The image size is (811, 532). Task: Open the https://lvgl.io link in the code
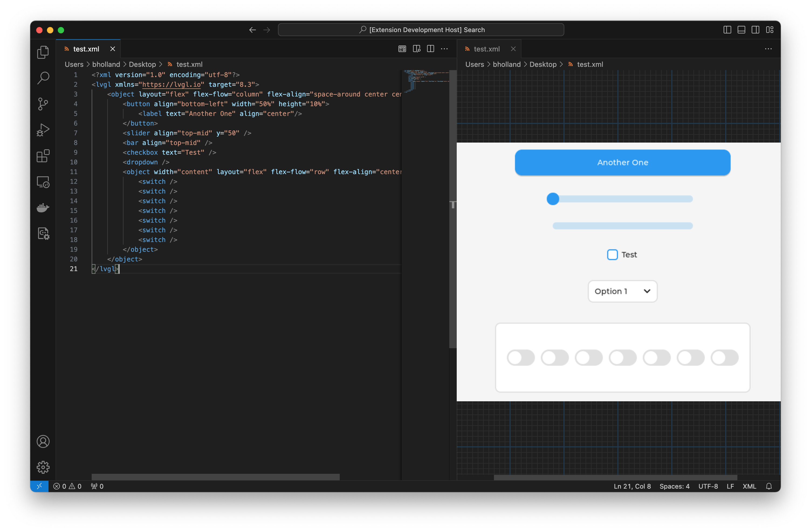(170, 84)
